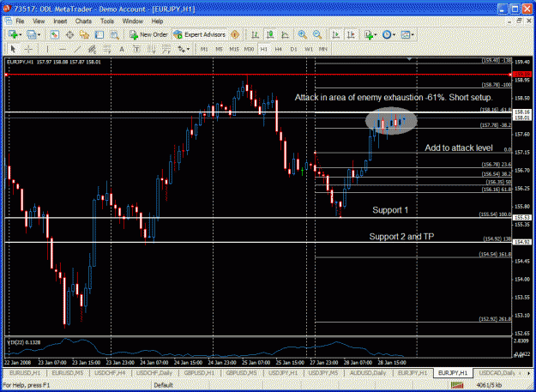Select the Text Label 'T' tool
Viewport: 536px width, 392px height.
136,49
